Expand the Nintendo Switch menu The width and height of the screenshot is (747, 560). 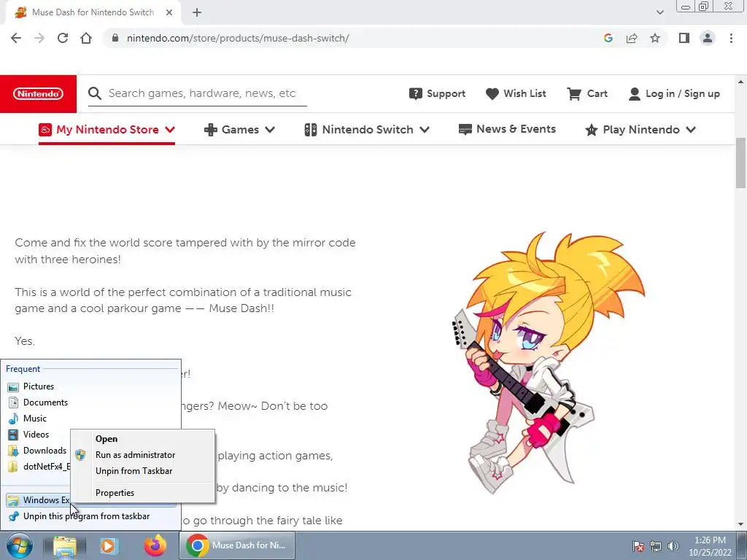[367, 130]
